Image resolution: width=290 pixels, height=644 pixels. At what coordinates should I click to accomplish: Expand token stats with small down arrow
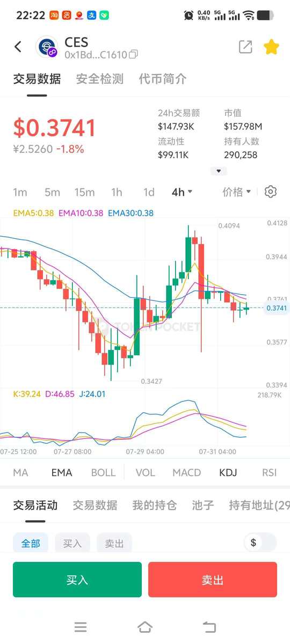[x=218, y=171]
